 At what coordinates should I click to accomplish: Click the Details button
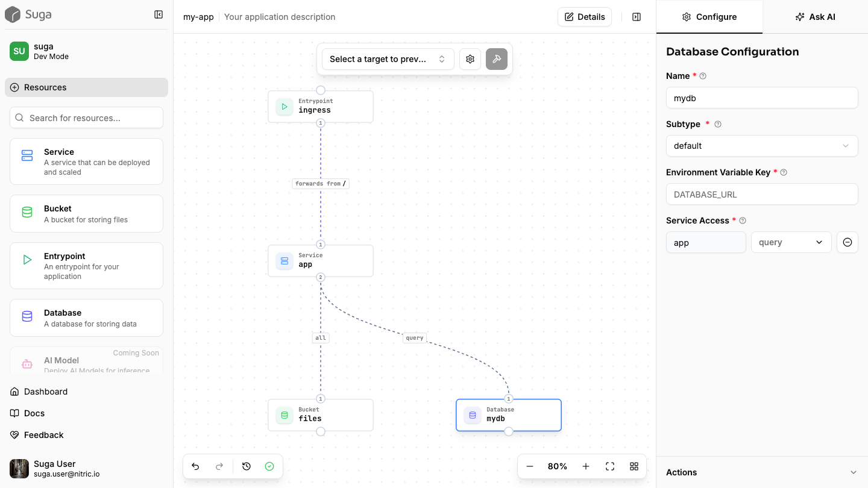point(585,17)
